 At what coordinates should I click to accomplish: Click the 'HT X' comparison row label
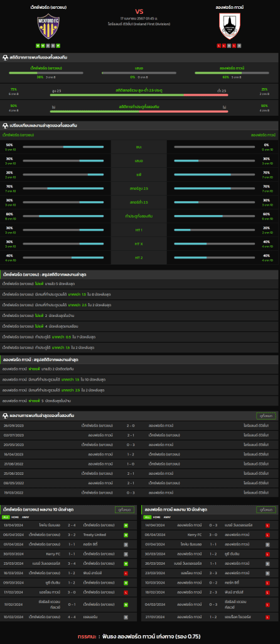point(139,244)
